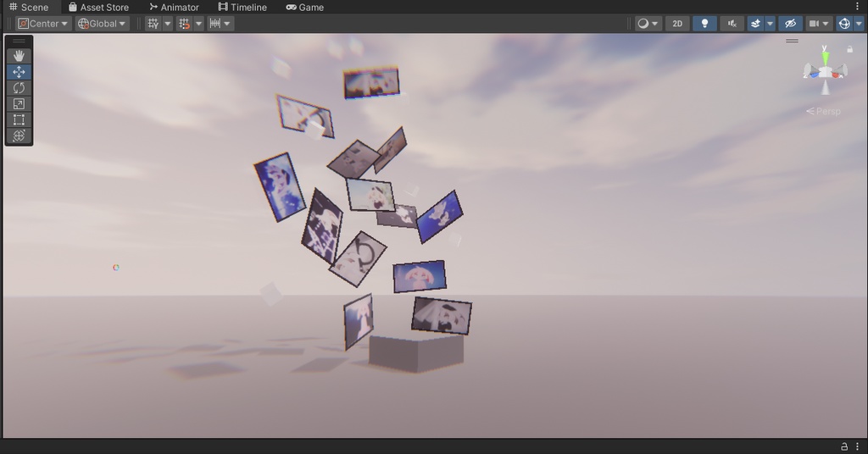Toggle gizmos visibility globe icon

pyautogui.click(x=844, y=23)
